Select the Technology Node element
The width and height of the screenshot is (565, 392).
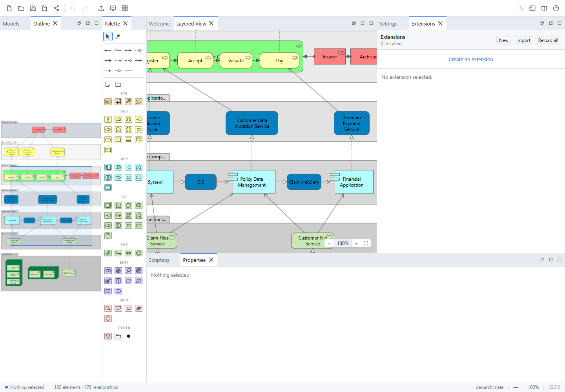tap(108, 205)
